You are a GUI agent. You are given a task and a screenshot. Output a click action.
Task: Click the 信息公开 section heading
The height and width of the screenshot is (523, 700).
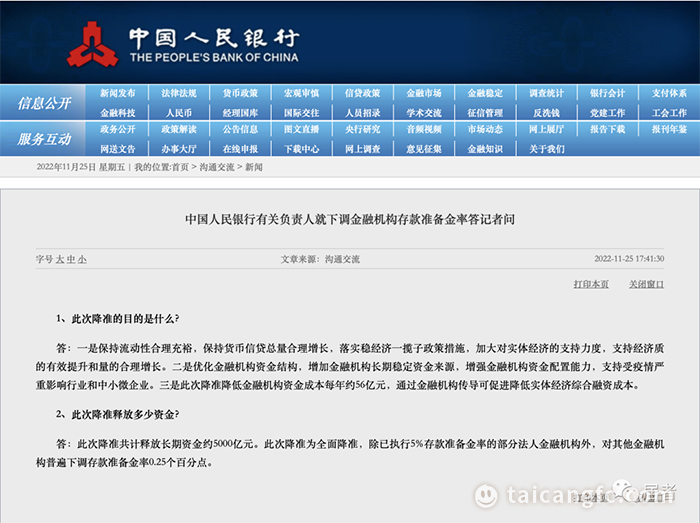pyautogui.click(x=44, y=103)
